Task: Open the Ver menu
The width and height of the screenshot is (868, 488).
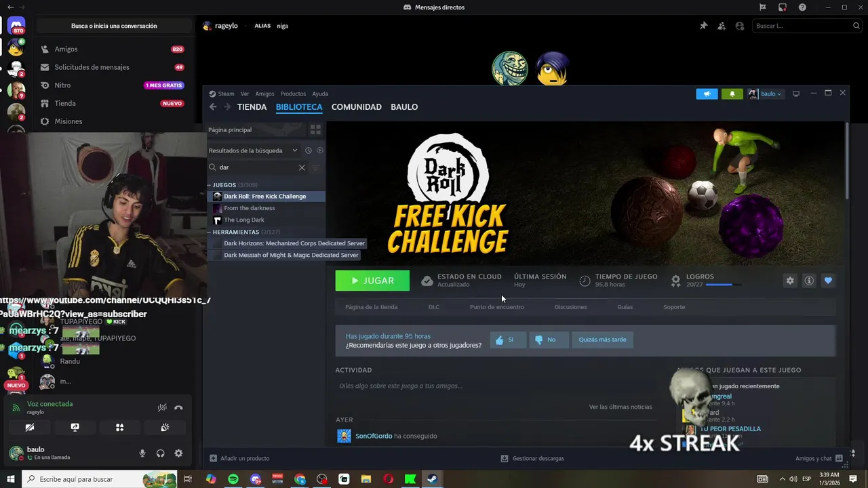Action: click(x=245, y=94)
